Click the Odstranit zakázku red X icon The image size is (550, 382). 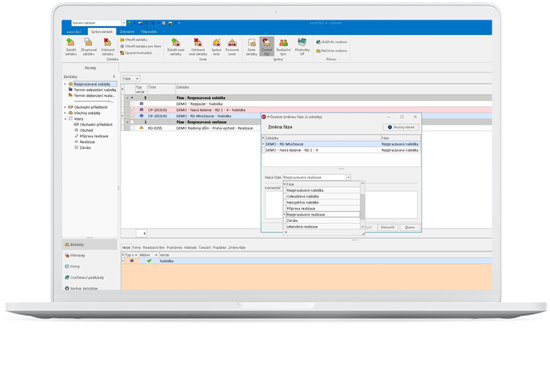click(x=107, y=43)
